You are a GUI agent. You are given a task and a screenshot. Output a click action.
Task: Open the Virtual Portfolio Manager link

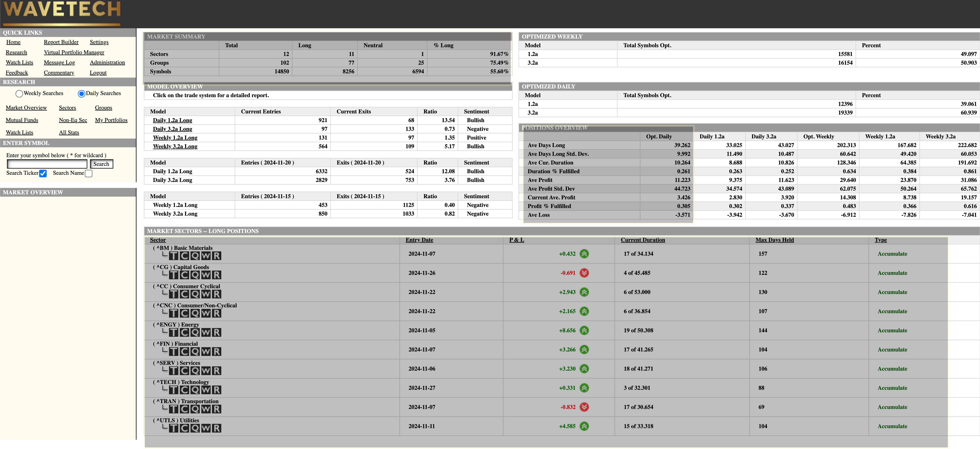pos(74,52)
